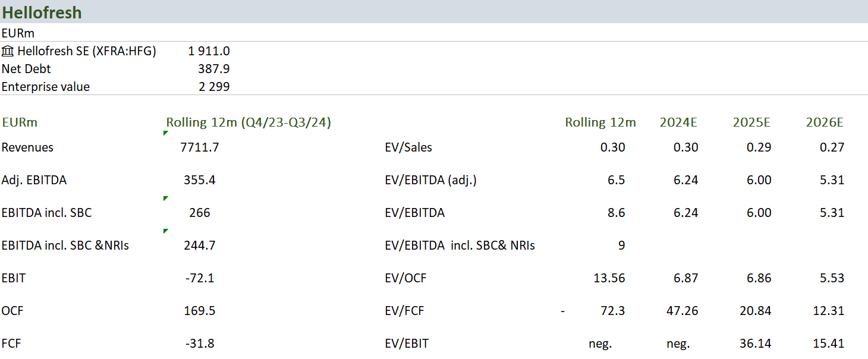Click green error triangle on Revenues 7711.7 cell
Viewport: 868px width, 359px height.
pos(166,133)
